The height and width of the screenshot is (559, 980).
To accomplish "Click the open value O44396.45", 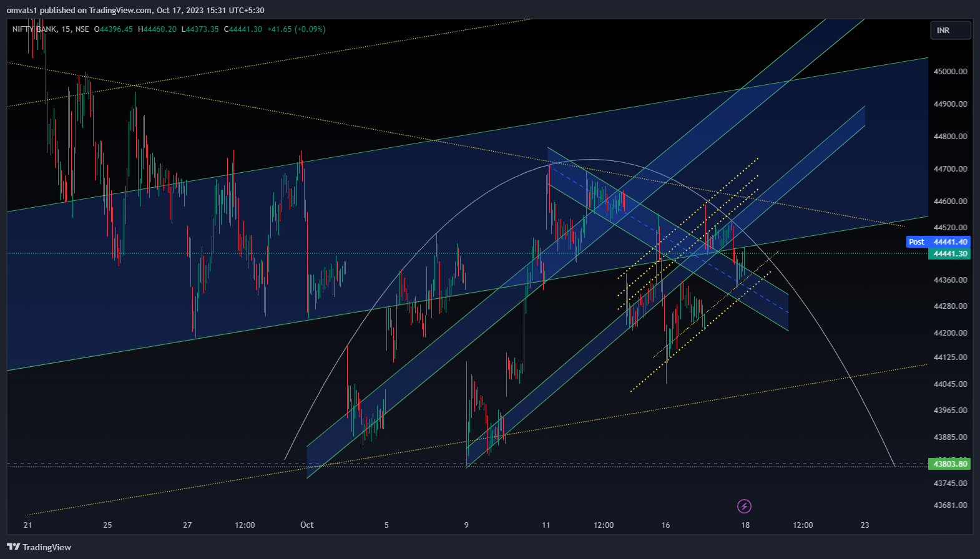I will point(114,29).
